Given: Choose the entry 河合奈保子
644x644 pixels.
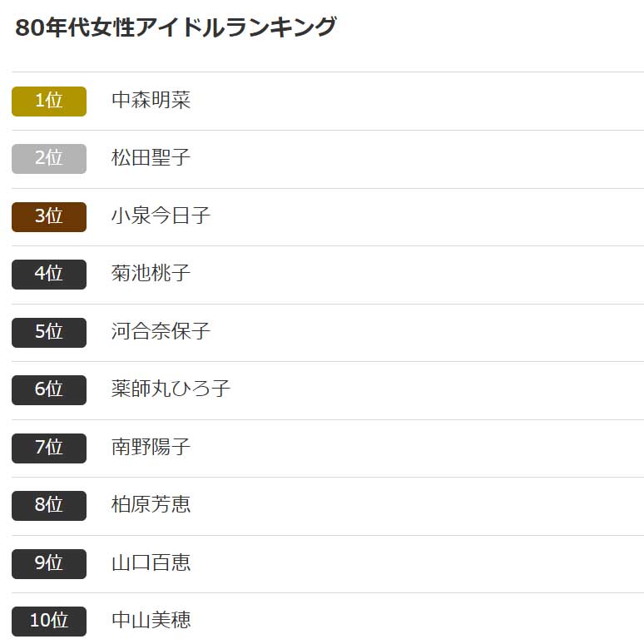Looking at the screenshot, I should click(161, 331).
